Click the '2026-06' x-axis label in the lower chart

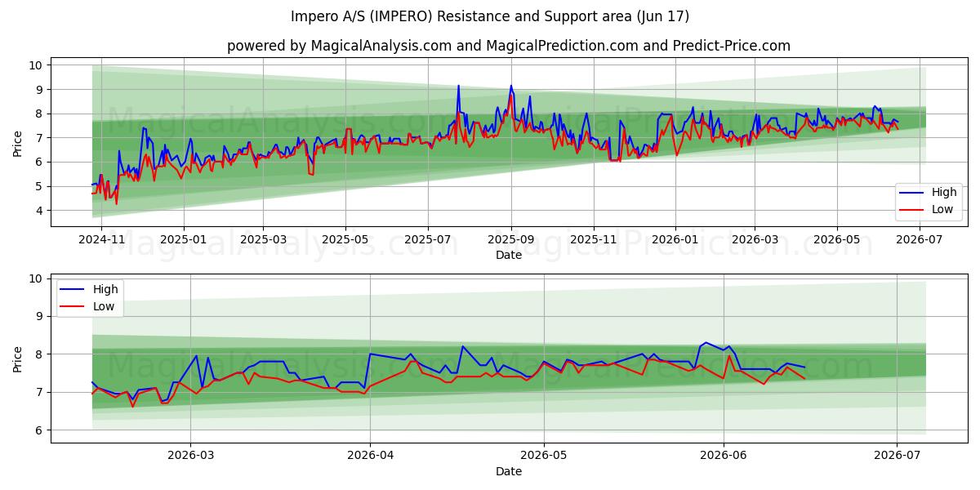tap(724, 457)
